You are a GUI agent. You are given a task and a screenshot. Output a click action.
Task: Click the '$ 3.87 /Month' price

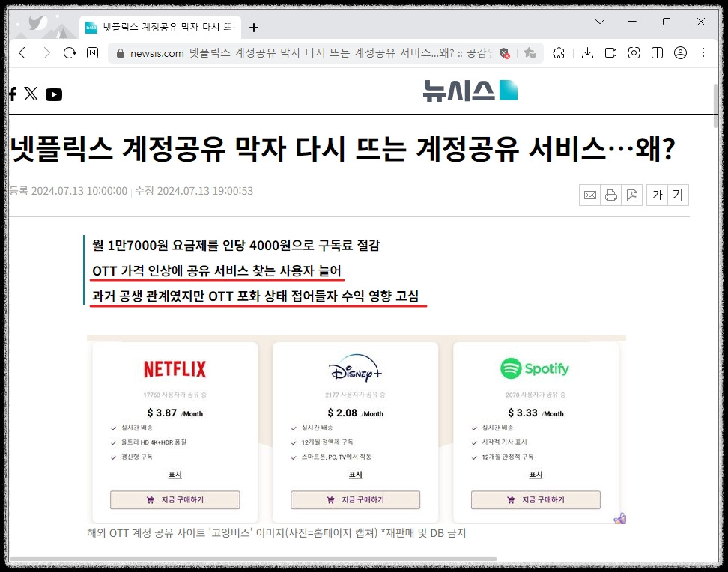pos(175,413)
